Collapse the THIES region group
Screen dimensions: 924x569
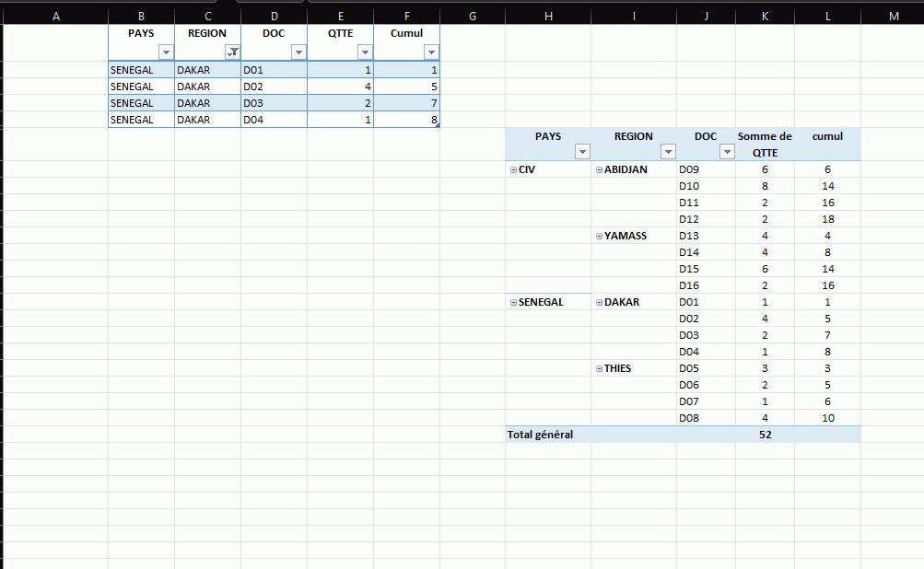coord(599,369)
